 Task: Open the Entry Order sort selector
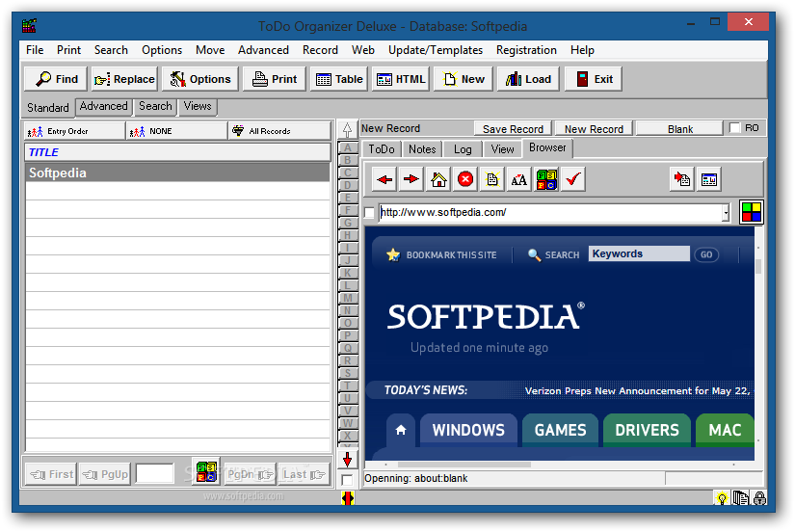coord(74,131)
